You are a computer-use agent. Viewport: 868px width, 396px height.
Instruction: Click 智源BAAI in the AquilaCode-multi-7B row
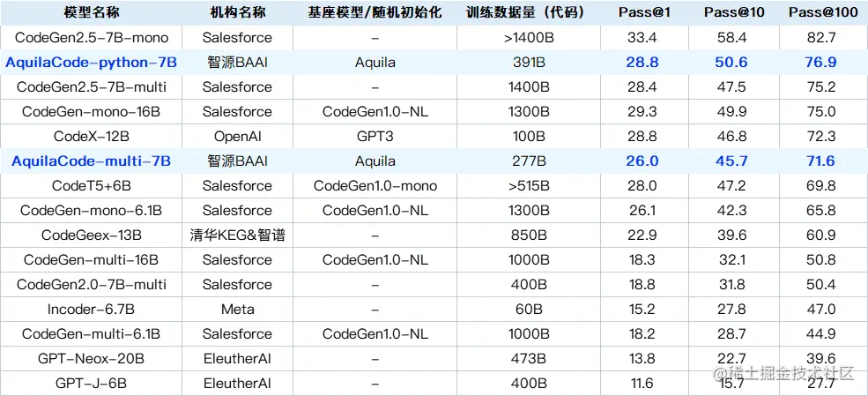[237, 161]
